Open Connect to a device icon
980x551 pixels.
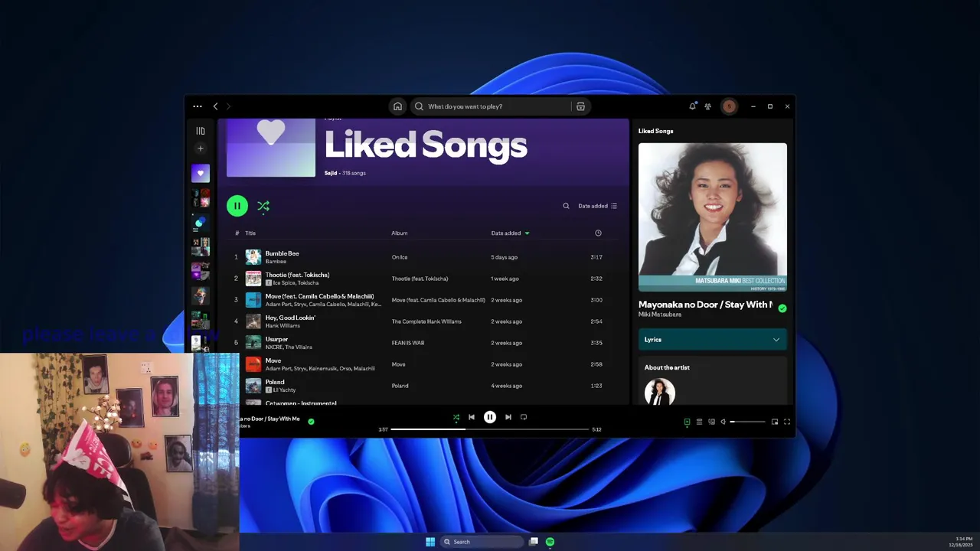[x=711, y=422]
